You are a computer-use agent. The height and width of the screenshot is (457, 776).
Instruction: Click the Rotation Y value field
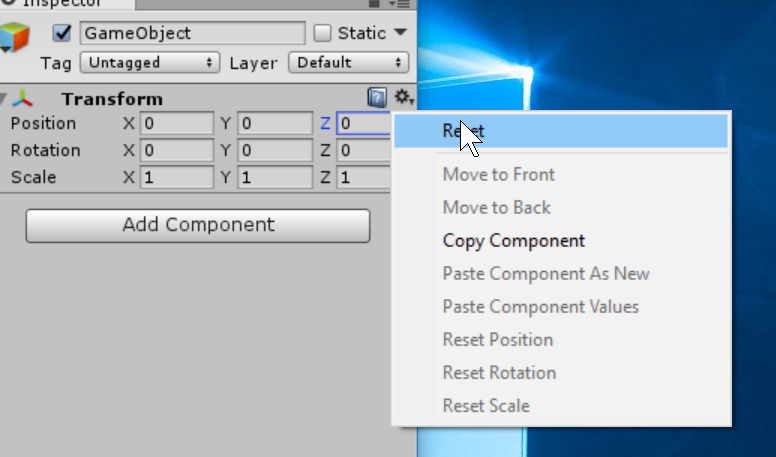point(274,151)
